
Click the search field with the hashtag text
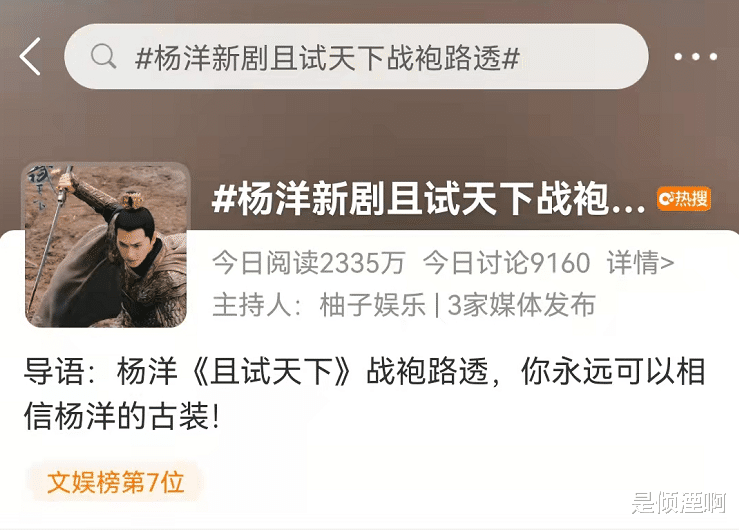(x=356, y=57)
